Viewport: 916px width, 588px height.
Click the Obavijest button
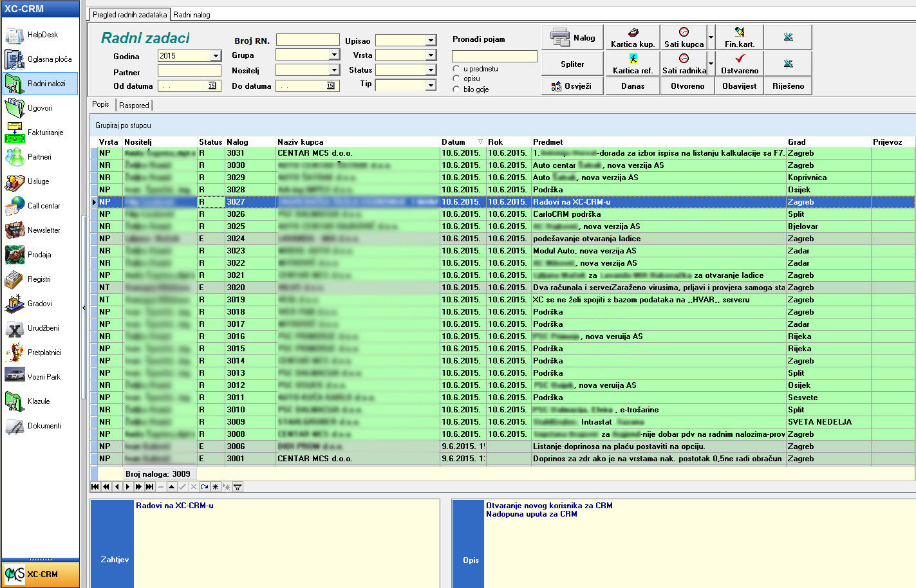739,86
